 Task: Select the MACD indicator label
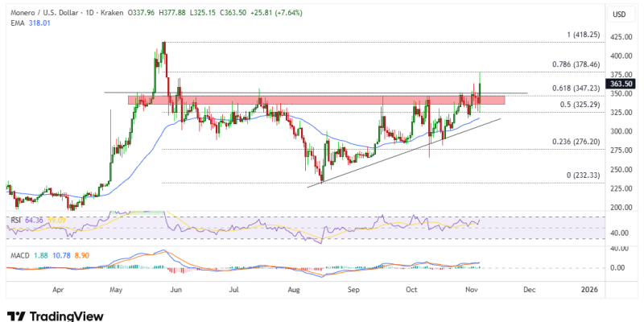coord(18,255)
